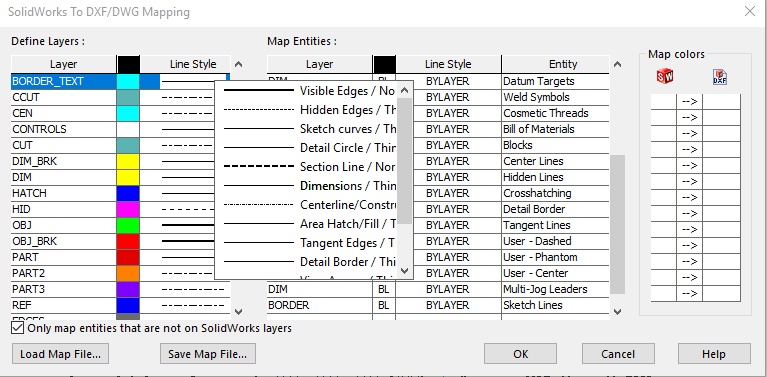Select the OBJ_BRK layer name cell
Image resolution: width=767 pixels, height=377 pixels.
click(64, 241)
